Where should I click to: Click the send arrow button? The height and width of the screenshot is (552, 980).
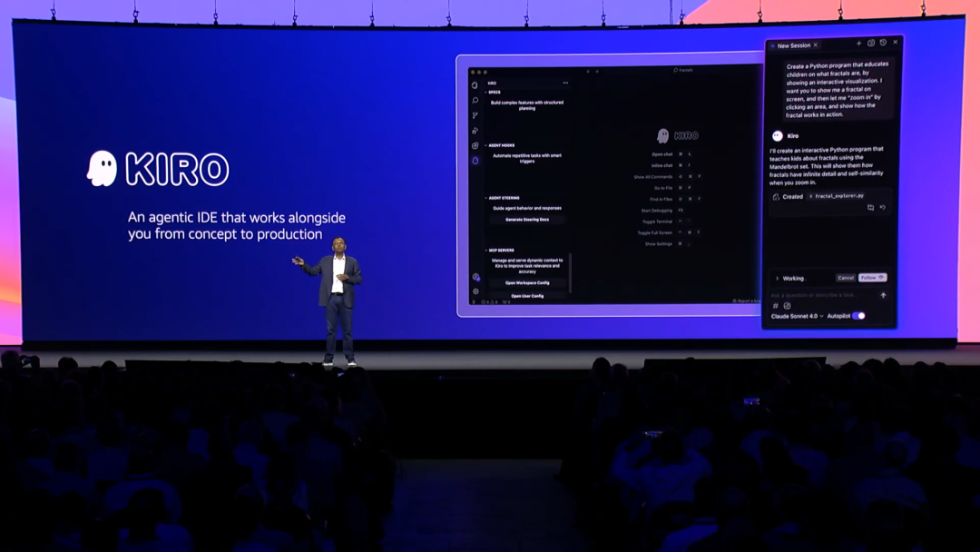(883, 295)
